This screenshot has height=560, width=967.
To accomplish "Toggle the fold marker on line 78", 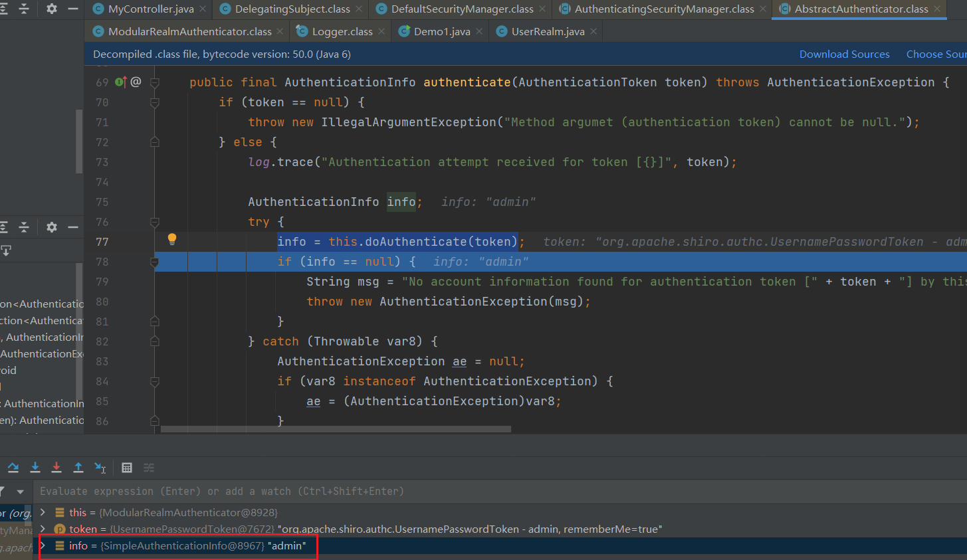I will click(155, 262).
